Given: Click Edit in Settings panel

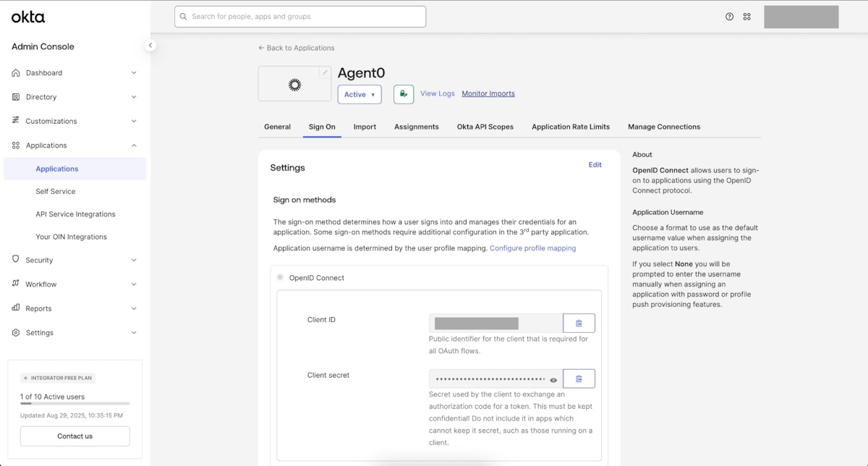Looking at the screenshot, I should point(595,165).
